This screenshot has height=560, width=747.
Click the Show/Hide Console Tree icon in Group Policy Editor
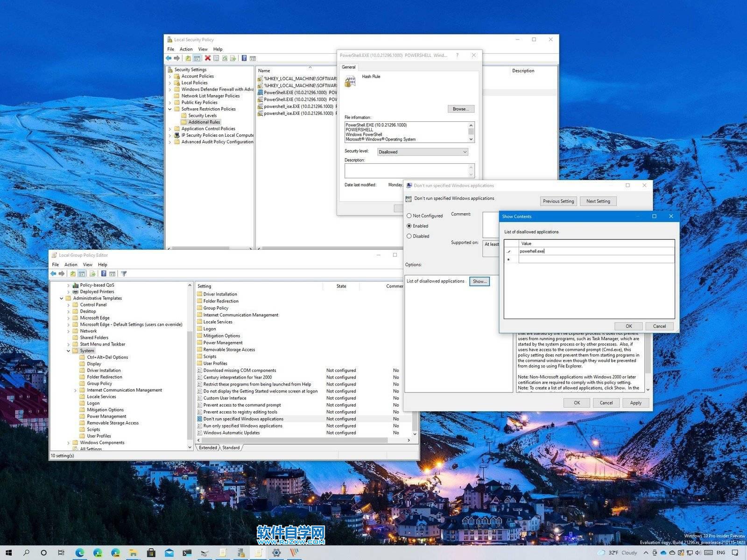82,273
